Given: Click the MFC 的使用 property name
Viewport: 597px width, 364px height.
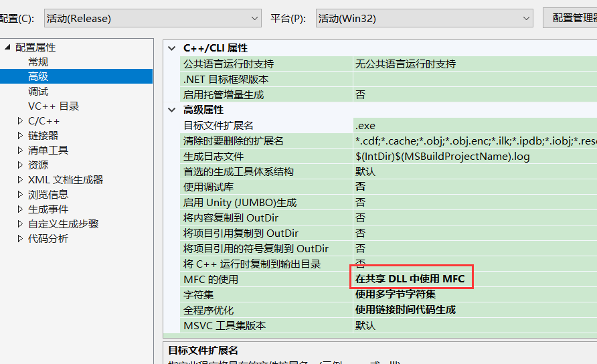Looking at the screenshot, I should 211,280.
